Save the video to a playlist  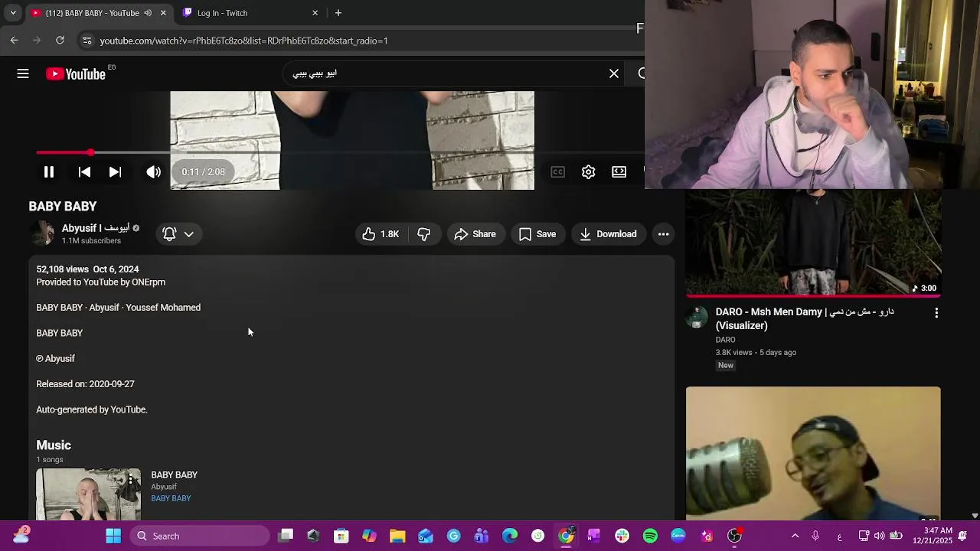(537, 234)
